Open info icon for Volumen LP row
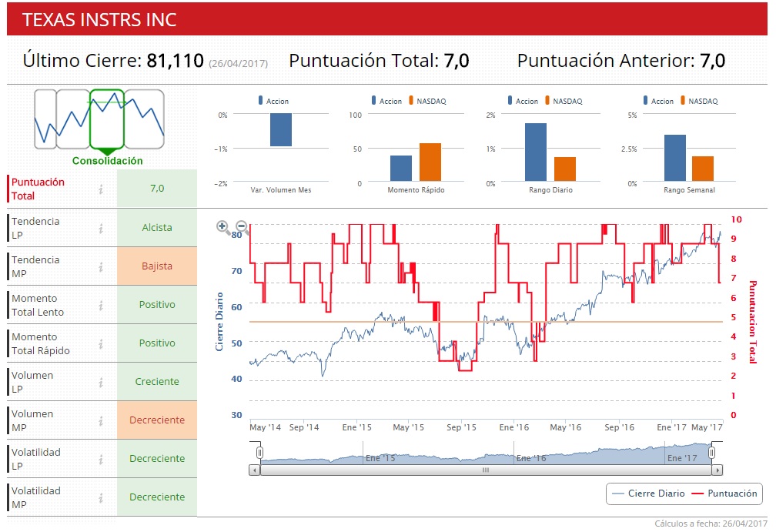Screen dimensions: 776x532 click(x=101, y=382)
